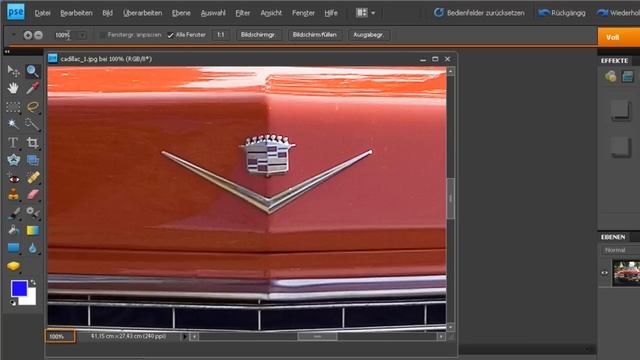Click the Ausgabegr. button
640x360 pixels.
[368, 35]
